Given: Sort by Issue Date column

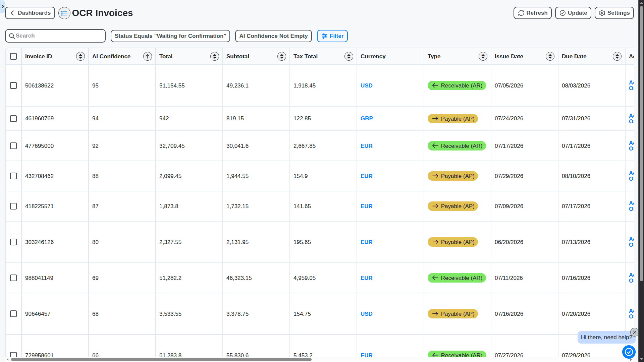Looking at the screenshot, I should tap(550, 56).
